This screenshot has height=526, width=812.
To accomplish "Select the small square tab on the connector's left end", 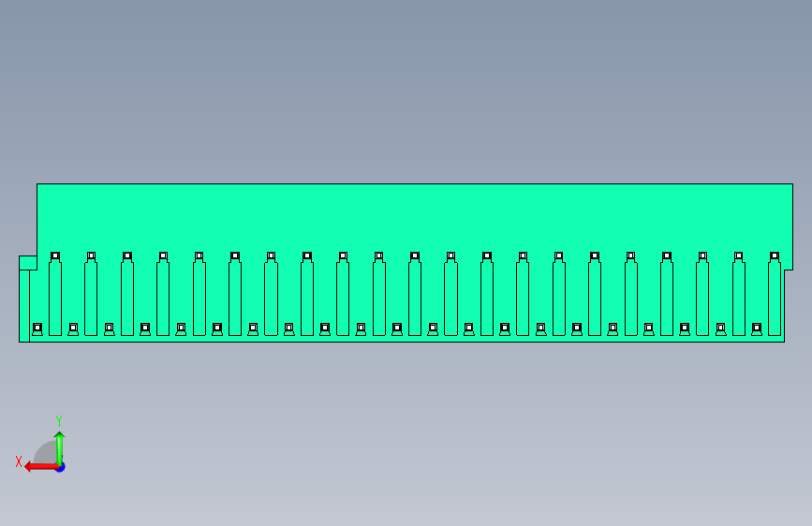I will click(x=28, y=263).
